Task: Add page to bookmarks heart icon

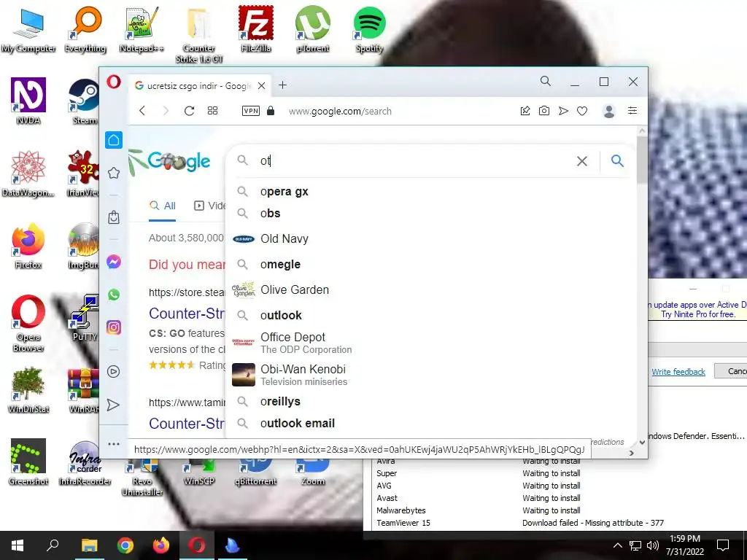Action: 582,111
